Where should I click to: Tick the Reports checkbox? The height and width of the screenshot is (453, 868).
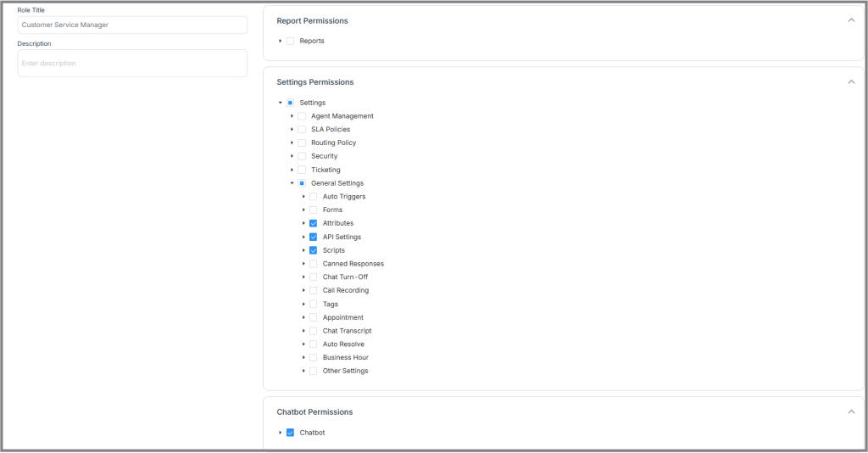coord(290,41)
